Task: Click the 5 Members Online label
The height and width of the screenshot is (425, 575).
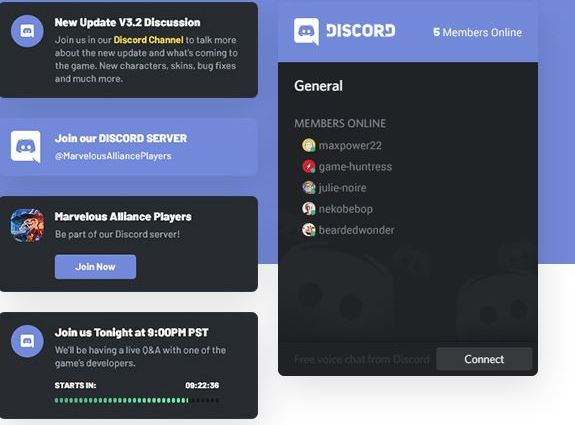Action: point(477,32)
